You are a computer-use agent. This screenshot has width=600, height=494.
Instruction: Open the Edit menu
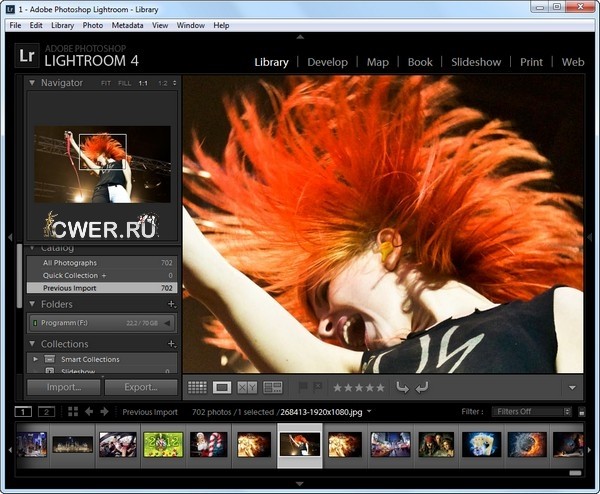coord(36,25)
